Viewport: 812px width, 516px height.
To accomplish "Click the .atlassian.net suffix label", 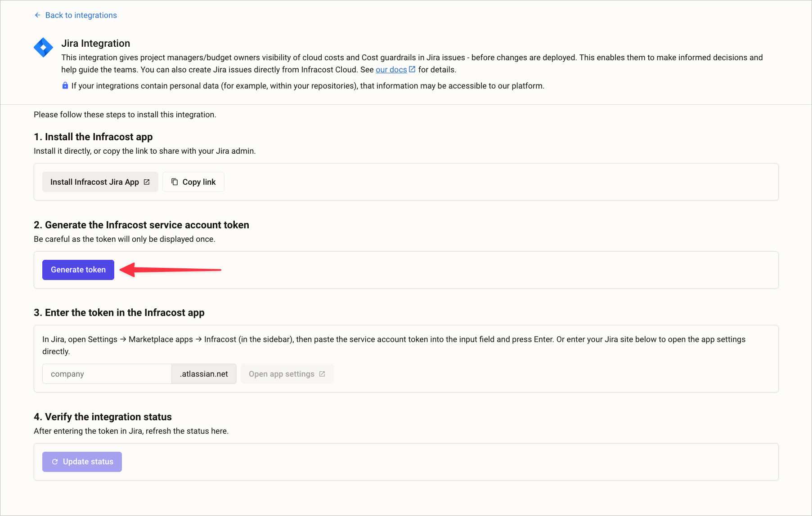I will (x=204, y=374).
